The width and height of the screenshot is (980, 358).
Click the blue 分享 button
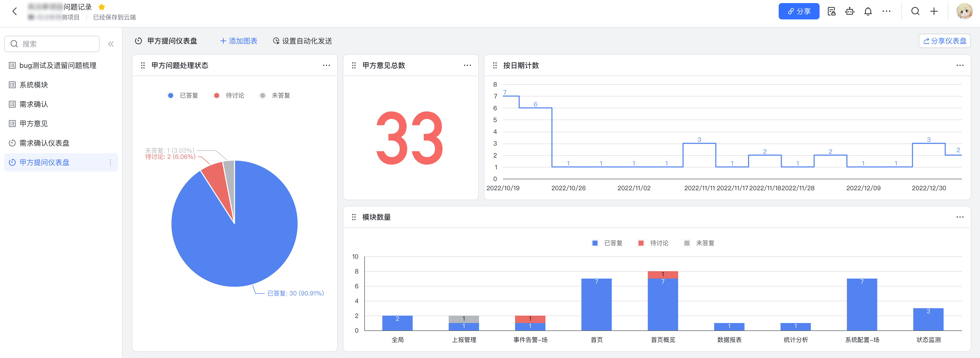[799, 11]
